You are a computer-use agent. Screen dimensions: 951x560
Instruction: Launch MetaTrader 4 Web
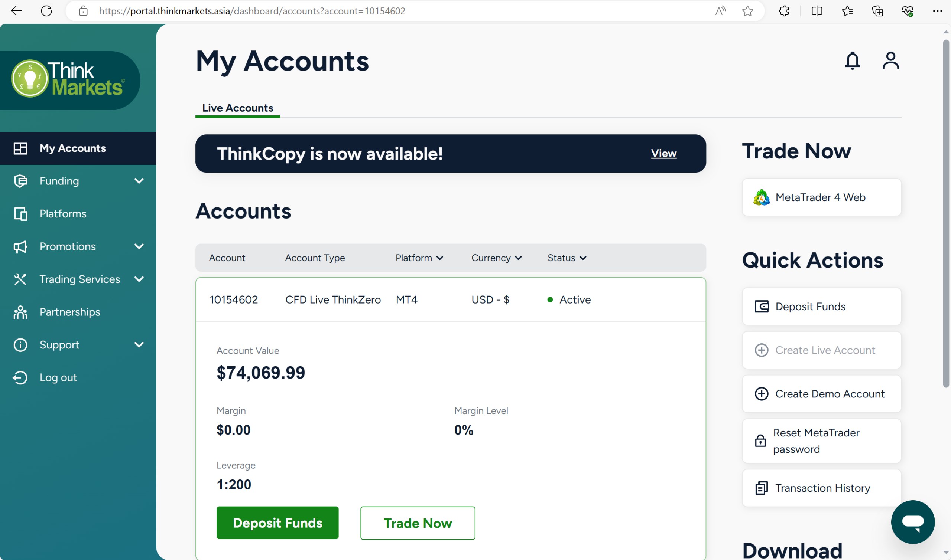click(821, 197)
